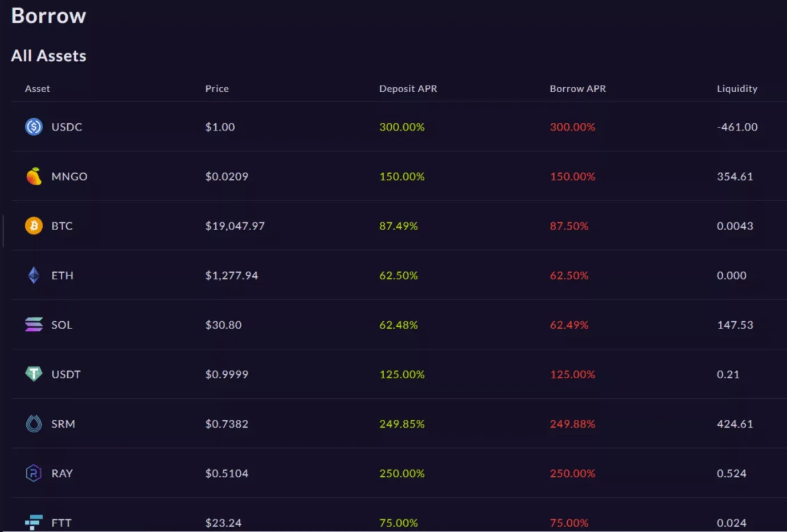This screenshot has height=532, width=787.
Task: Click the SRM droplet icon
Action: (34, 424)
